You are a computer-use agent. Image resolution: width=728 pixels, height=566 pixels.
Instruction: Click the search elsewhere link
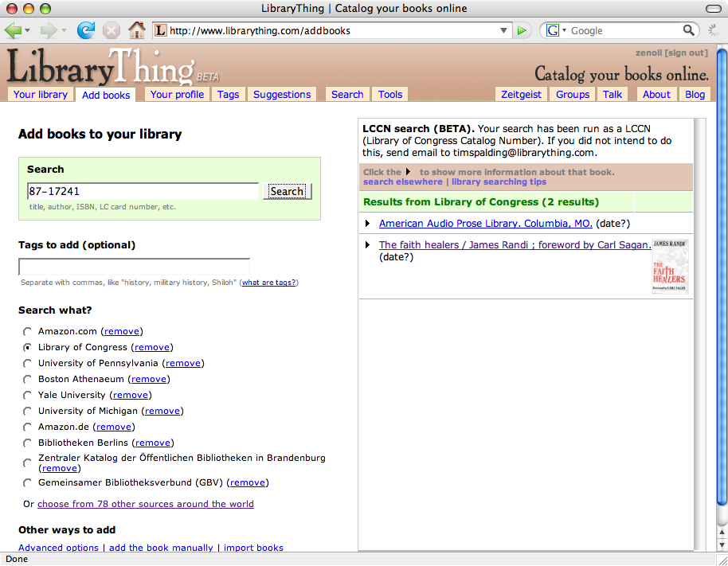pos(402,182)
